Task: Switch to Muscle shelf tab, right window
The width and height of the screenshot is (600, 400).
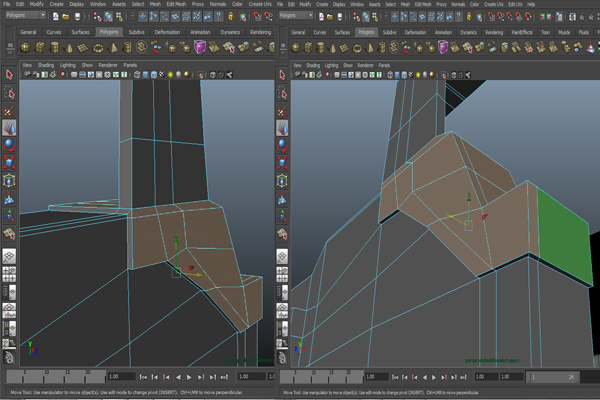Action: [x=564, y=33]
